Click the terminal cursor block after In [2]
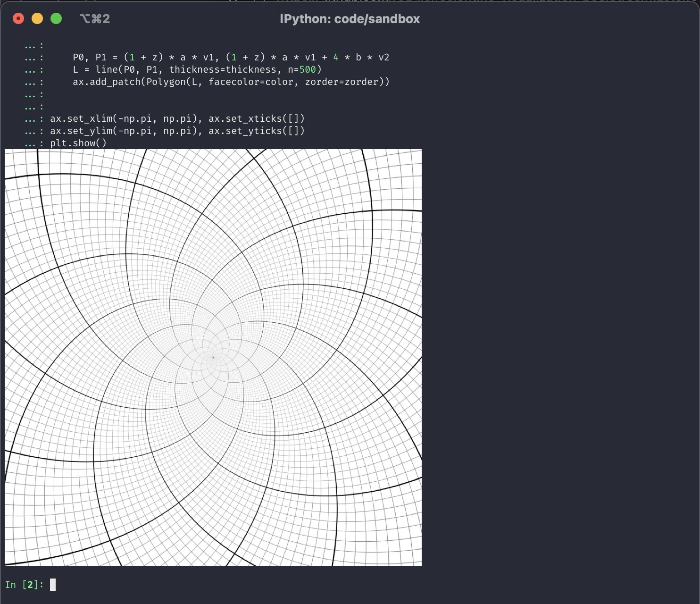This screenshot has width=700, height=604. coord(53,585)
